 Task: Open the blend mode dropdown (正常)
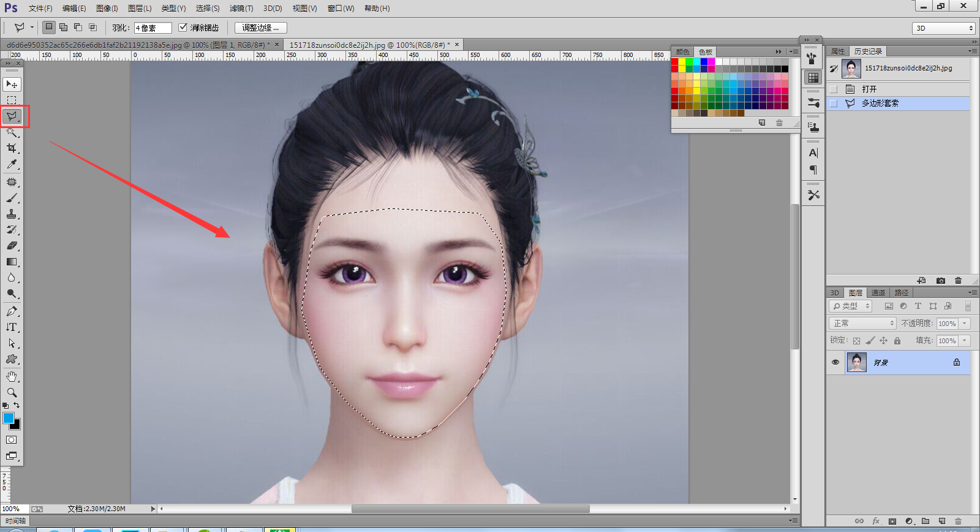coord(862,323)
